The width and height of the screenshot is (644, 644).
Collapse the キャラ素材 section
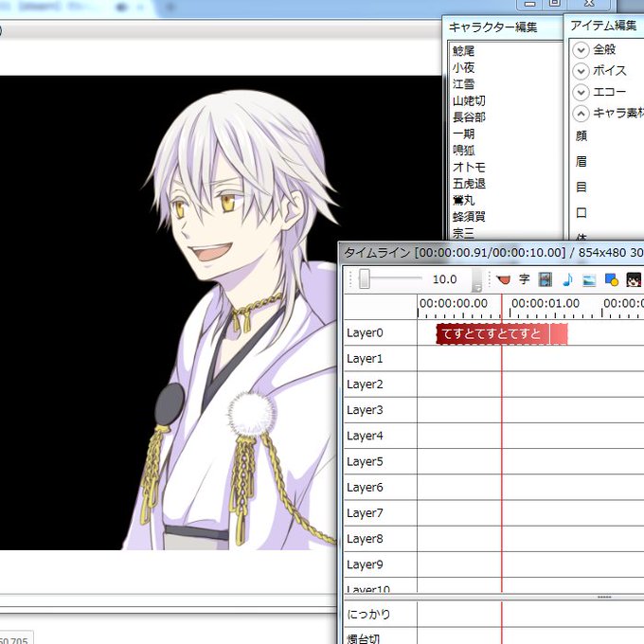tap(581, 114)
